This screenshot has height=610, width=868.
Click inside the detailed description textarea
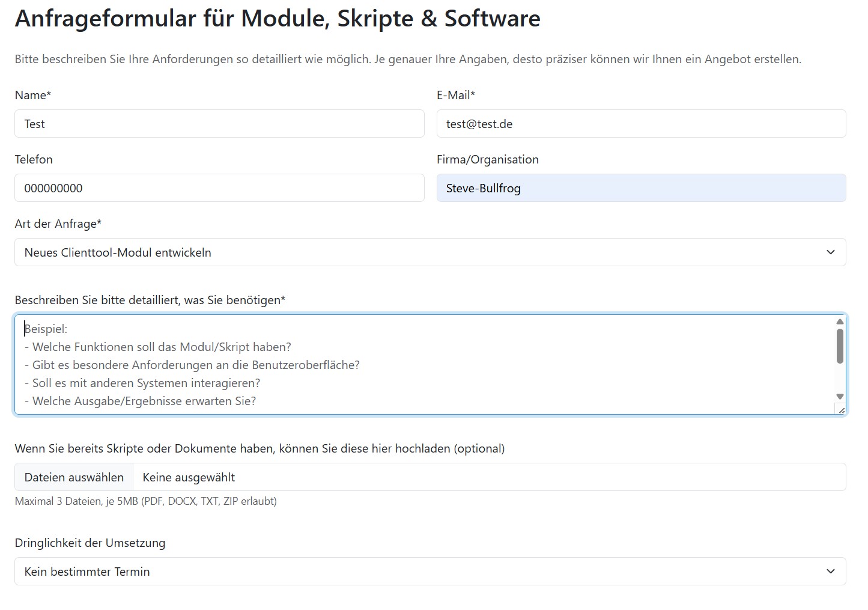click(x=360, y=365)
